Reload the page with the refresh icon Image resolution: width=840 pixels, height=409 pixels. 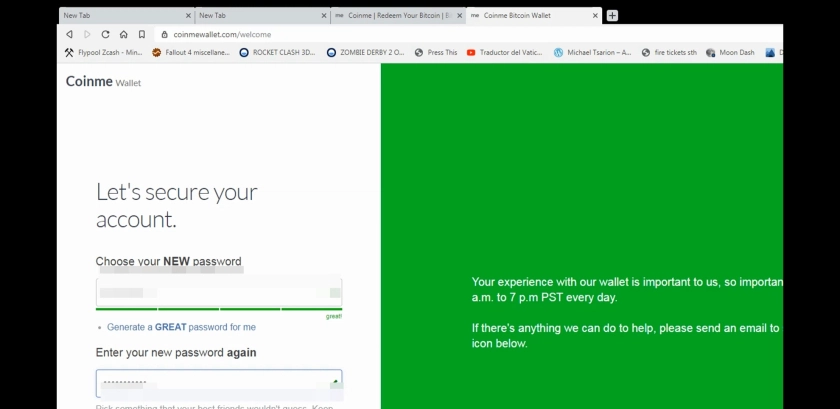coord(106,34)
